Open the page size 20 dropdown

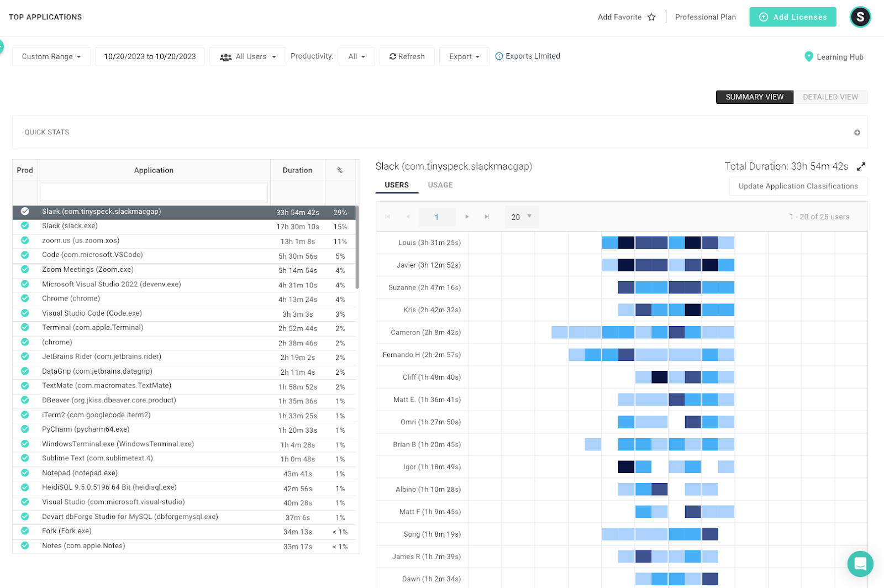522,217
